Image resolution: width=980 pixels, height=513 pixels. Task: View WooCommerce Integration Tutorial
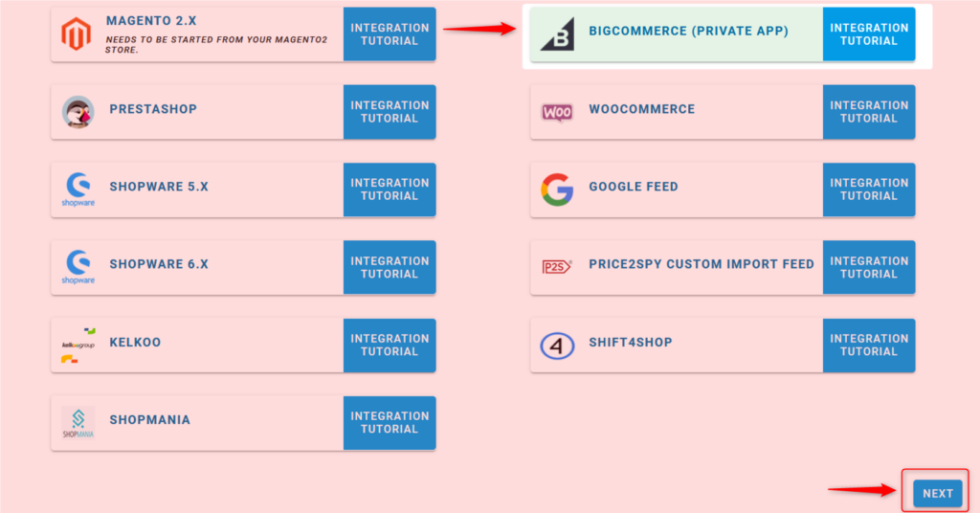(869, 112)
